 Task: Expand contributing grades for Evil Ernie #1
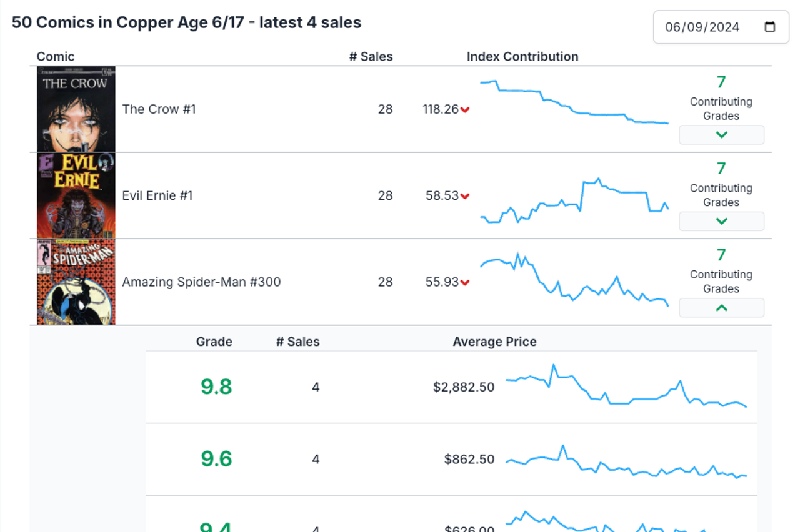coord(721,221)
